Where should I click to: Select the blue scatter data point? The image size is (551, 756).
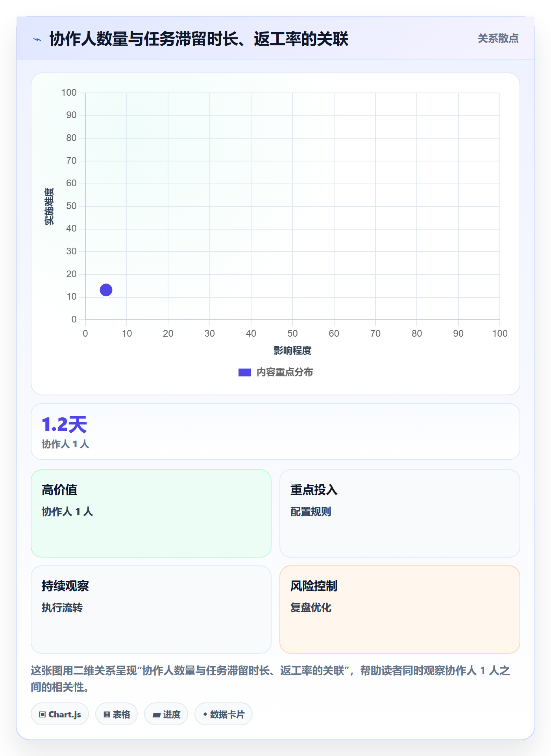tap(106, 290)
